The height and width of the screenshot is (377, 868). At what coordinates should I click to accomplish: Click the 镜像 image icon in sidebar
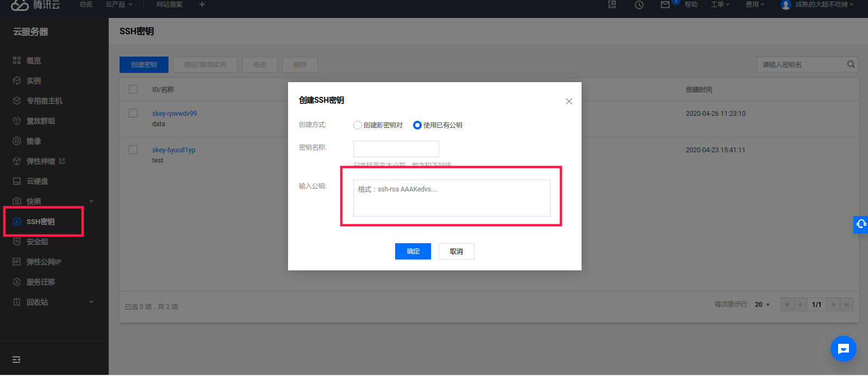pyautogui.click(x=17, y=141)
